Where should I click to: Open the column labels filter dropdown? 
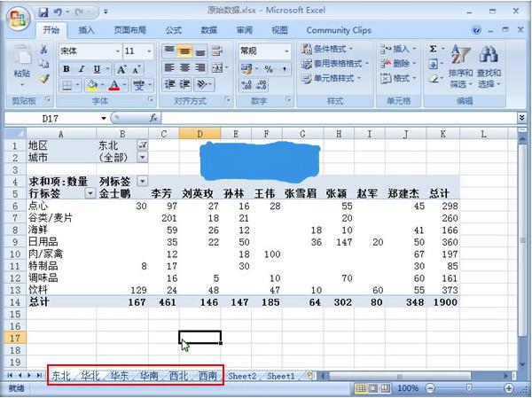[x=143, y=181]
